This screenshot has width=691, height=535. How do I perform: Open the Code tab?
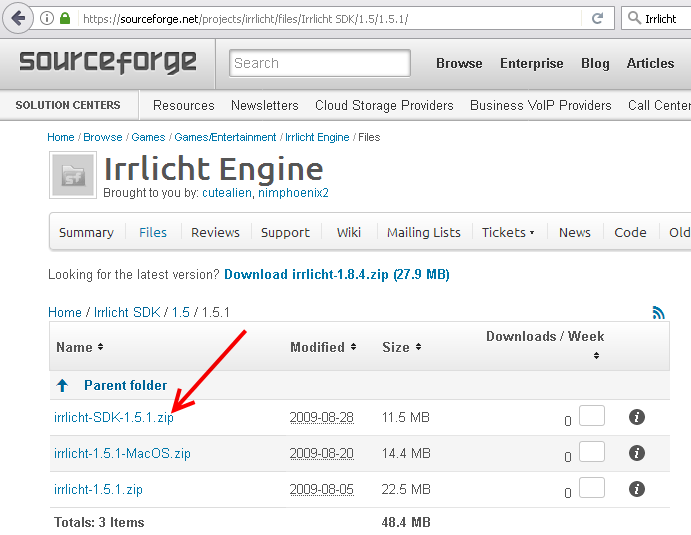click(630, 232)
